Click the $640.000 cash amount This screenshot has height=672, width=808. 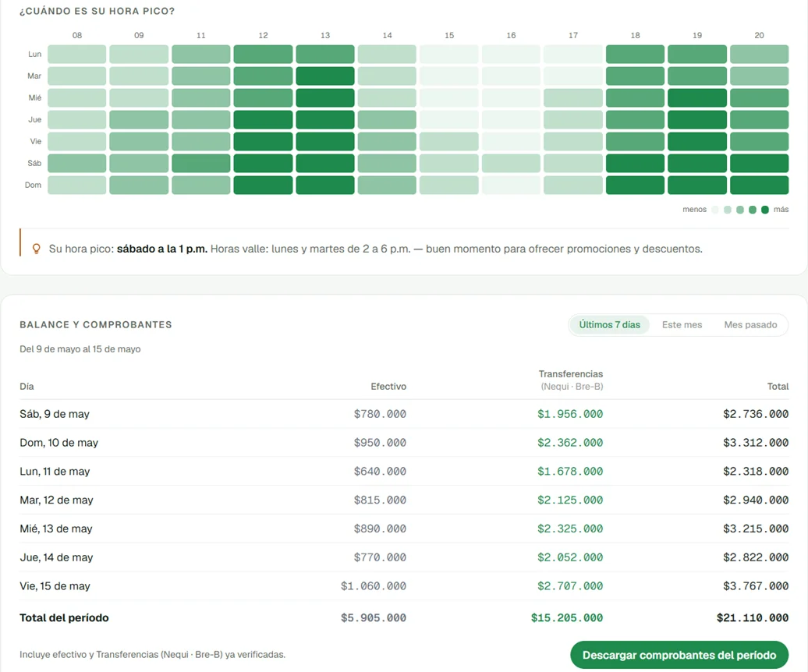coord(380,472)
